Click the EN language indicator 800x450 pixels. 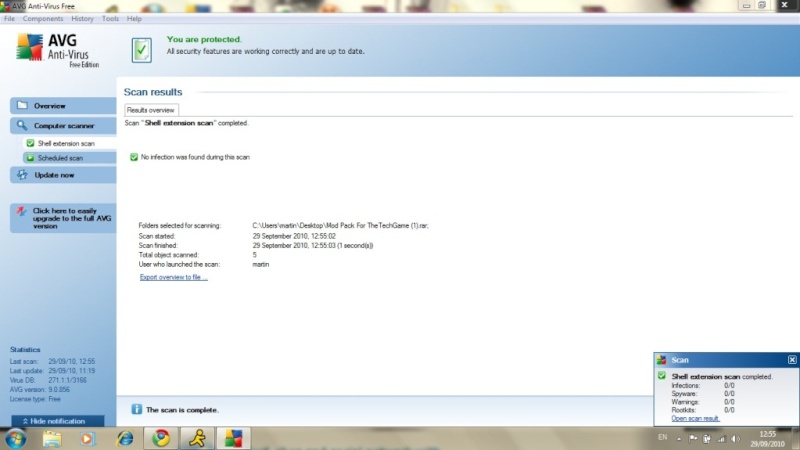pyautogui.click(x=662, y=437)
